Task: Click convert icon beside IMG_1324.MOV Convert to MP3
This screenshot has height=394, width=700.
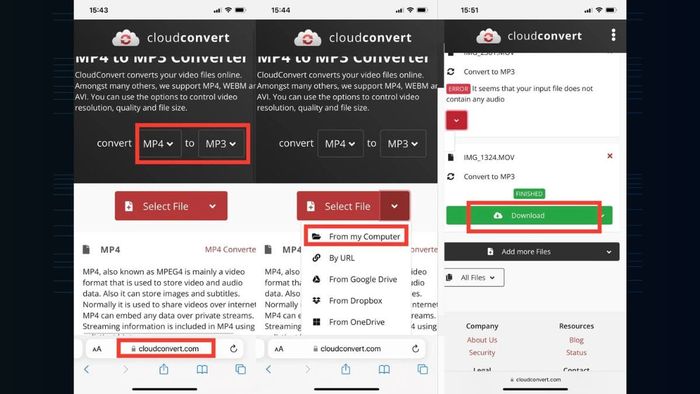Action: click(x=451, y=177)
